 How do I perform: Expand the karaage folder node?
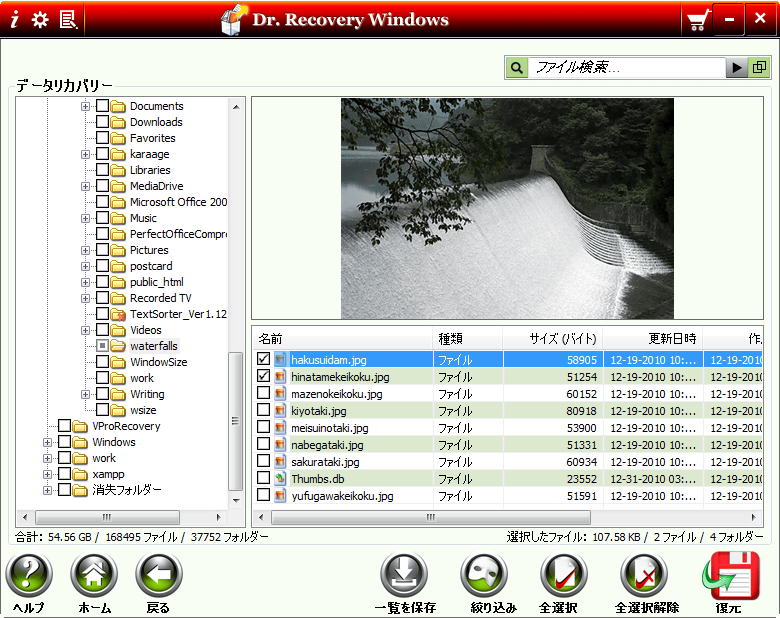86,154
